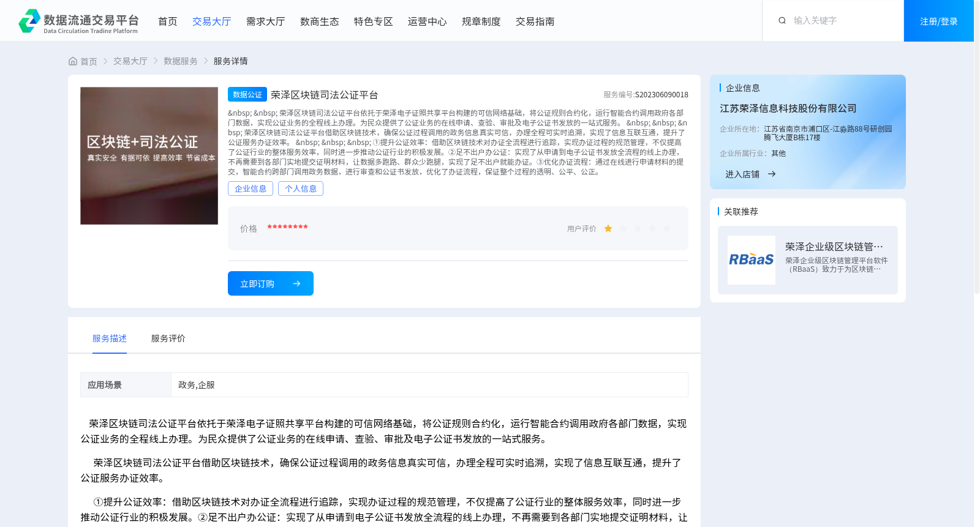Open the 首页 menu item
980x527 pixels.
tap(168, 21)
